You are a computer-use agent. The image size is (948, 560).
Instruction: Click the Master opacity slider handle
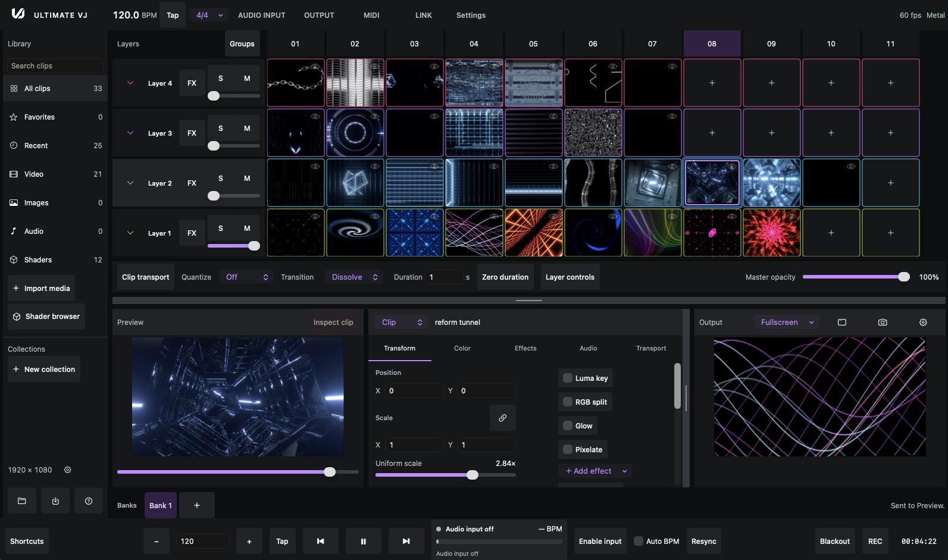pos(904,277)
